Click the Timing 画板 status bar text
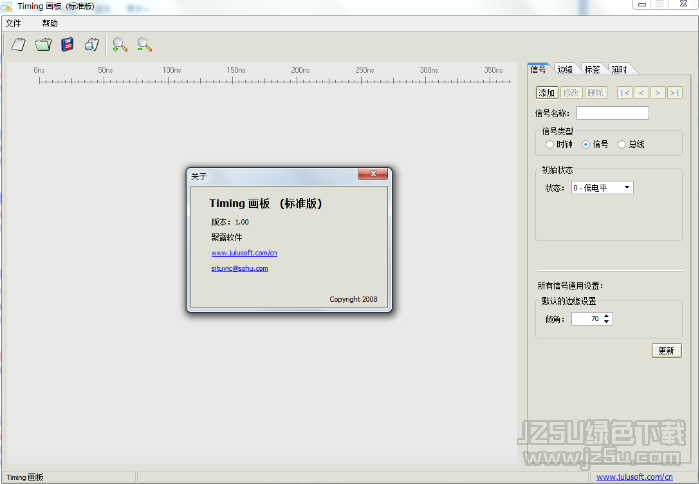This screenshot has height=484, width=699. pos(25,477)
